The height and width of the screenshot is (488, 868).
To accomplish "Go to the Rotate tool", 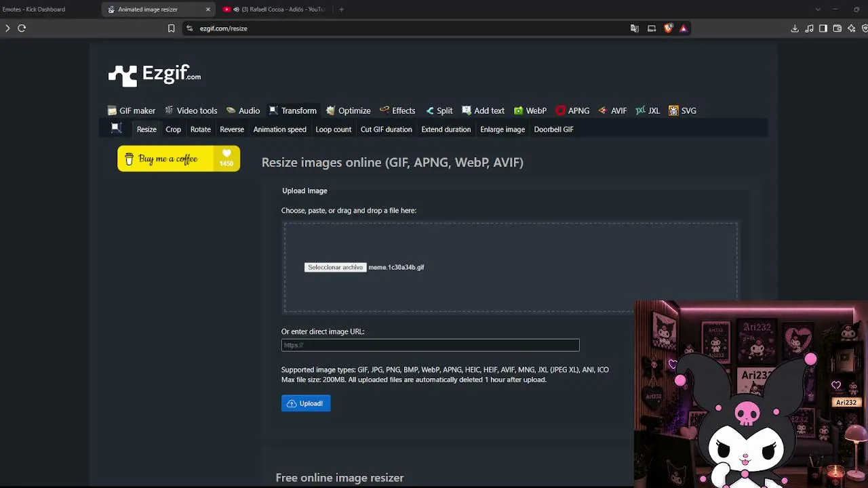I will pyautogui.click(x=201, y=129).
